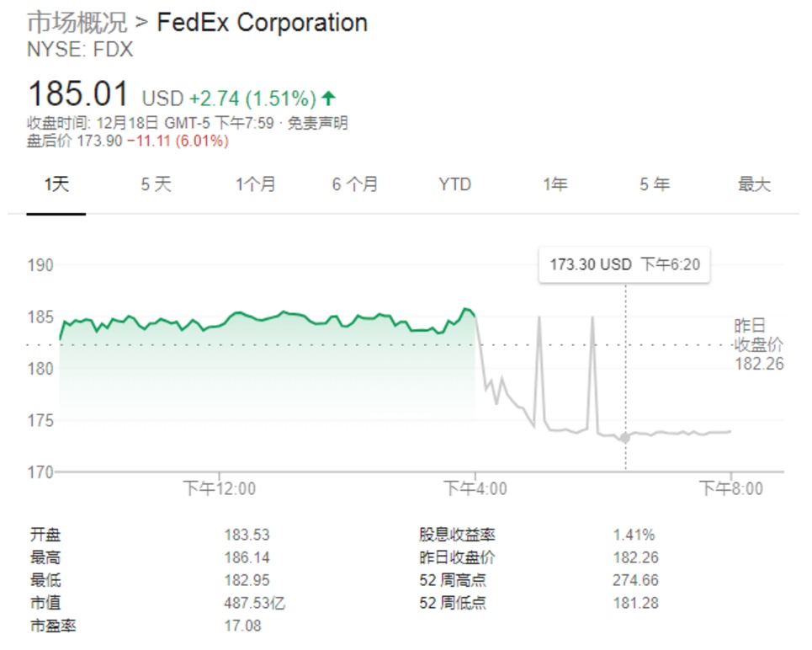Click the 免责声明 disclaimer link
The width and height of the screenshot is (812, 650).
click(x=318, y=124)
